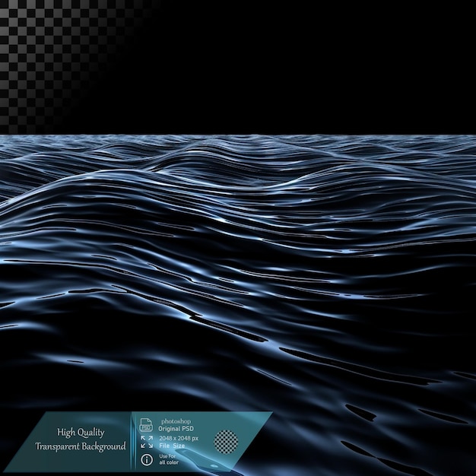Click the PSD file icon in banner

pos(146,425)
